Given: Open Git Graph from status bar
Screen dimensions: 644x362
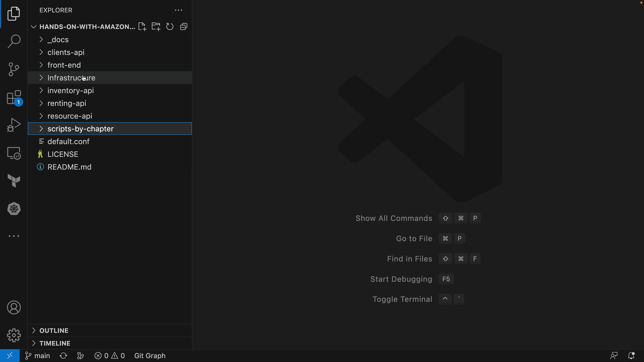Looking at the screenshot, I should coord(150,356).
